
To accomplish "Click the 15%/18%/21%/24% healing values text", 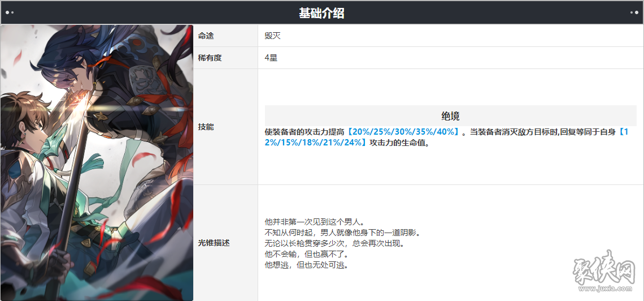I will tap(315, 143).
